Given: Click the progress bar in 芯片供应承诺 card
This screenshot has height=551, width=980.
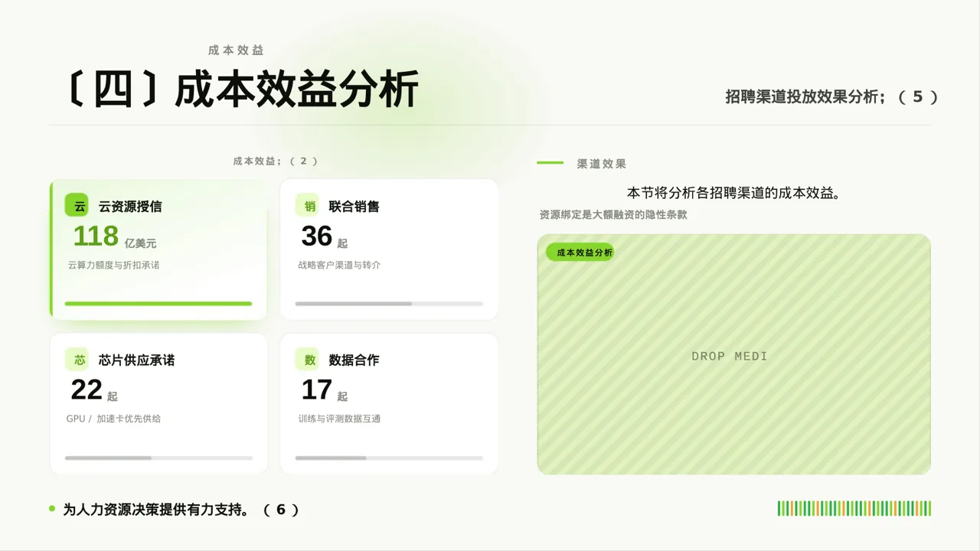Looking at the screenshot, I should (158, 458).
